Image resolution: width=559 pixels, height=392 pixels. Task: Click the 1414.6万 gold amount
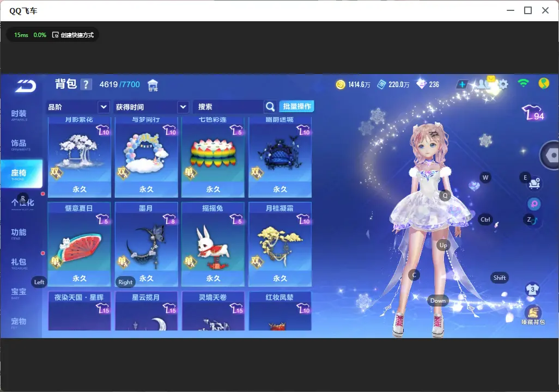tap(359, 84)
